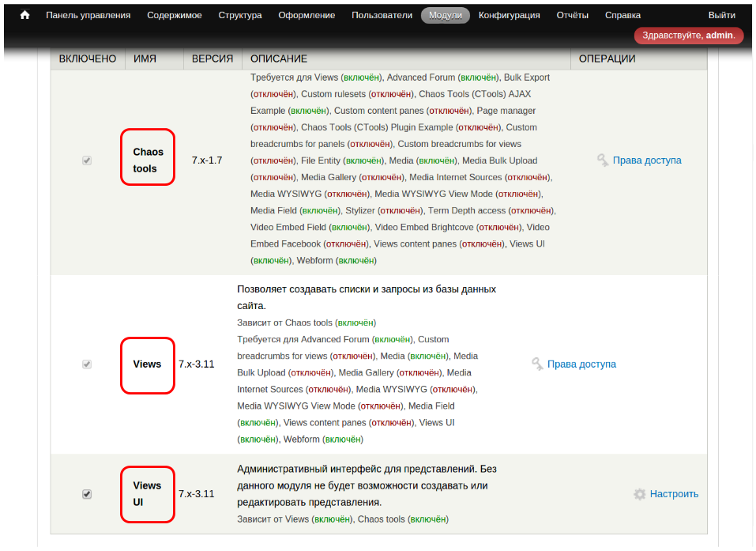
Task: Open the Справка help menu
Action: pyautogui.click(x=622, y=15)
